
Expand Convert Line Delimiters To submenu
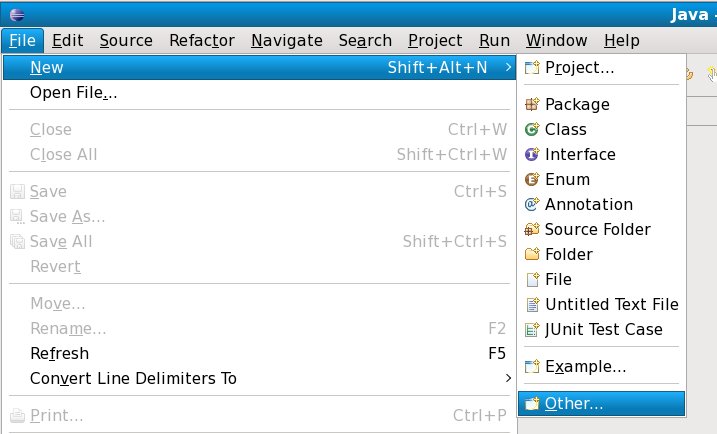coord(509,378)
